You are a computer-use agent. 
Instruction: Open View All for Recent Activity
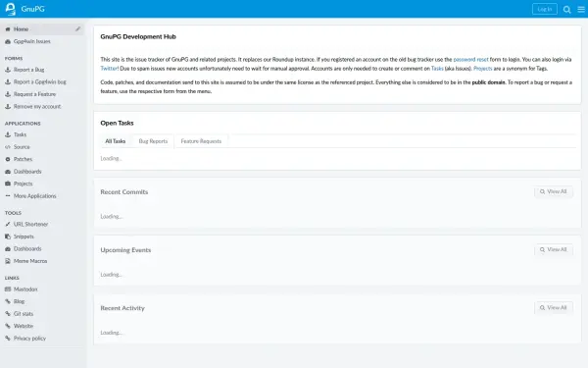tap(553, 308)
